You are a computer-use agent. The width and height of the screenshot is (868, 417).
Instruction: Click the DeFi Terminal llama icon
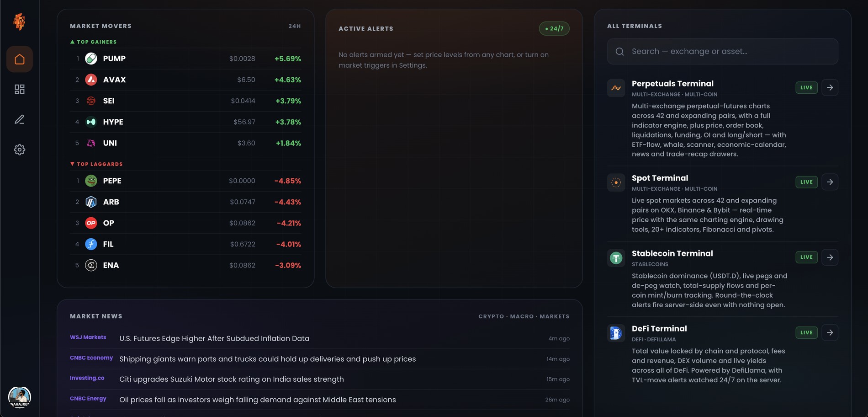pos(616,333)
